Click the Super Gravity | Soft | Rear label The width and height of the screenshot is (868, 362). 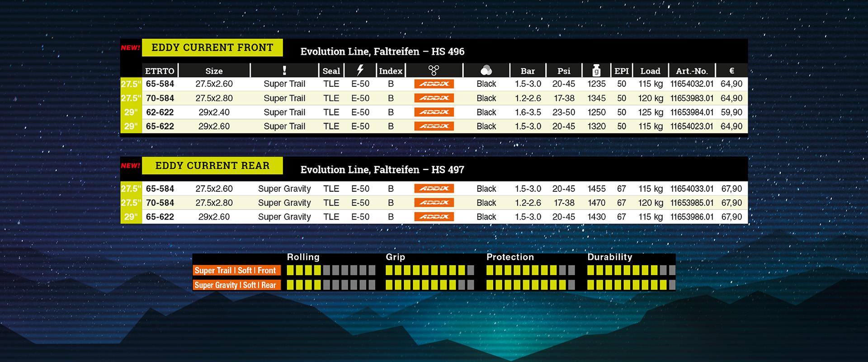pyautogui.click(x=236, y=285)
